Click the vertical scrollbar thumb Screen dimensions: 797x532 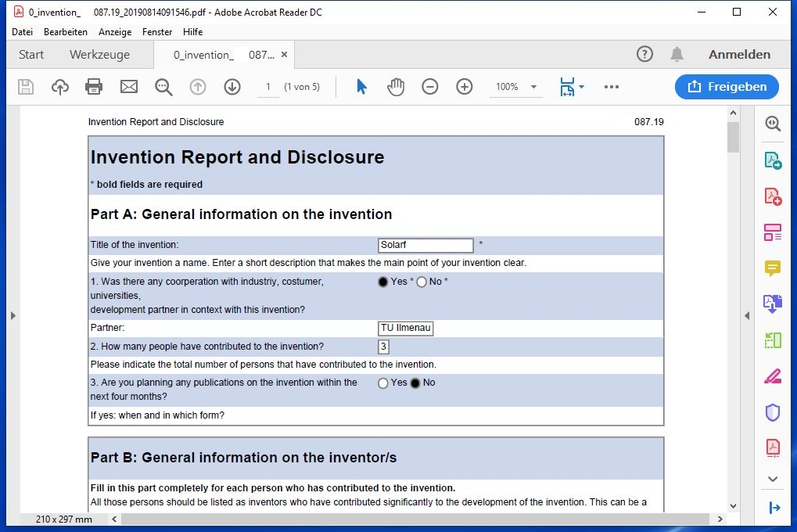tap(733, 138)
